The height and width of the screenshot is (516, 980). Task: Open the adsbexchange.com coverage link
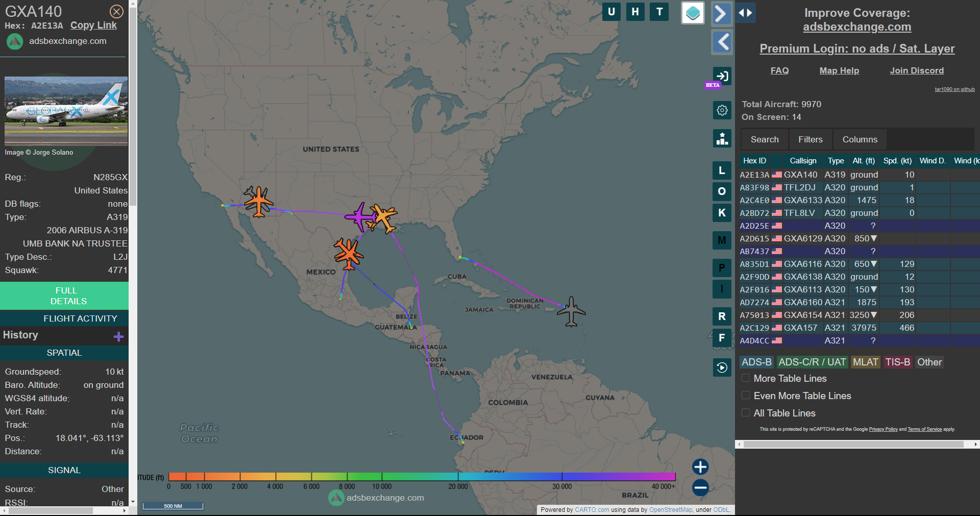(x=857, y=27)
